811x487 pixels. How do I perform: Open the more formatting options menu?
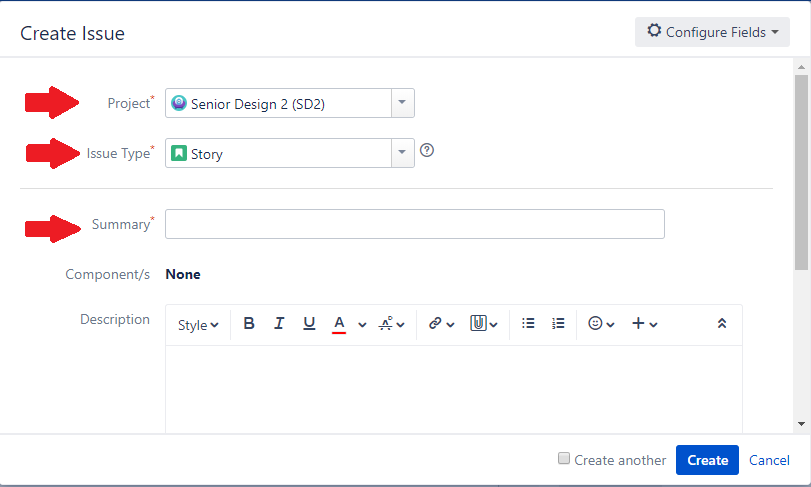click(x=392, y=324)
